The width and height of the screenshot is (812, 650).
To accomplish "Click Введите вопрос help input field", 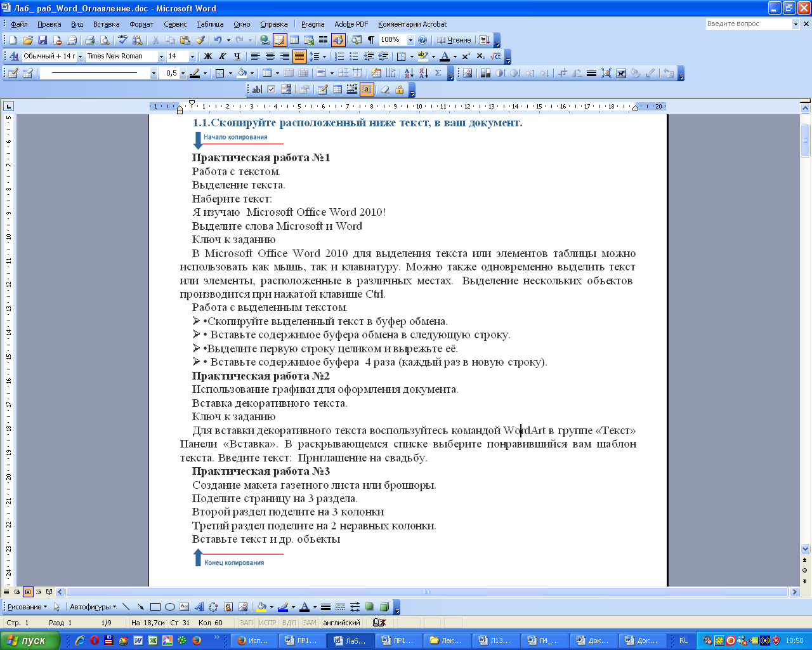I will click(x=749, y=23).
